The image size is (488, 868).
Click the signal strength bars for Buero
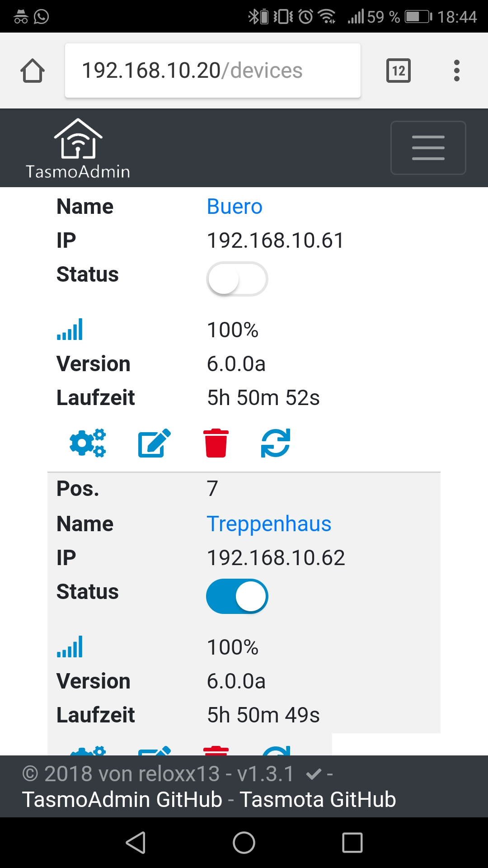point(69,329)
